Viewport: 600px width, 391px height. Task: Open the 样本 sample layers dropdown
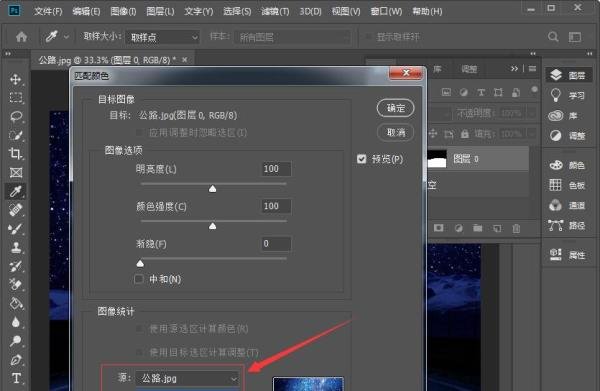pos(292,37)
